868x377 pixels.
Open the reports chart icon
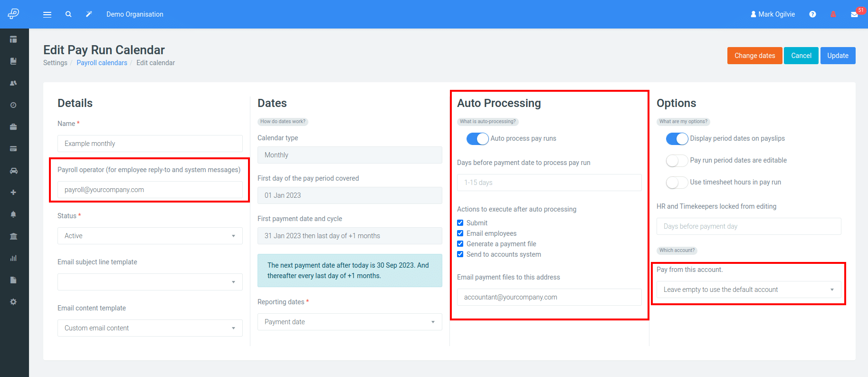[13, 258]
